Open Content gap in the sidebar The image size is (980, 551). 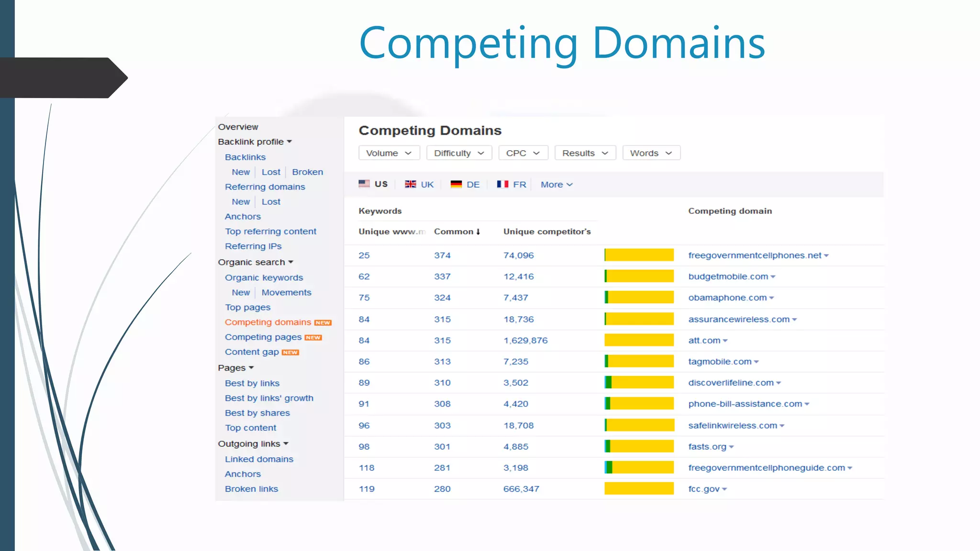click(252, 352)
